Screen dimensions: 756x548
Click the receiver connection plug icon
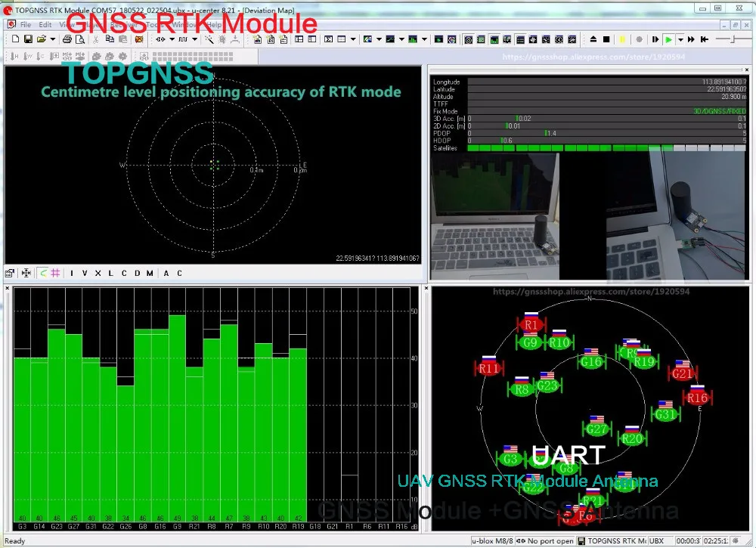click(x=160, y=39)
